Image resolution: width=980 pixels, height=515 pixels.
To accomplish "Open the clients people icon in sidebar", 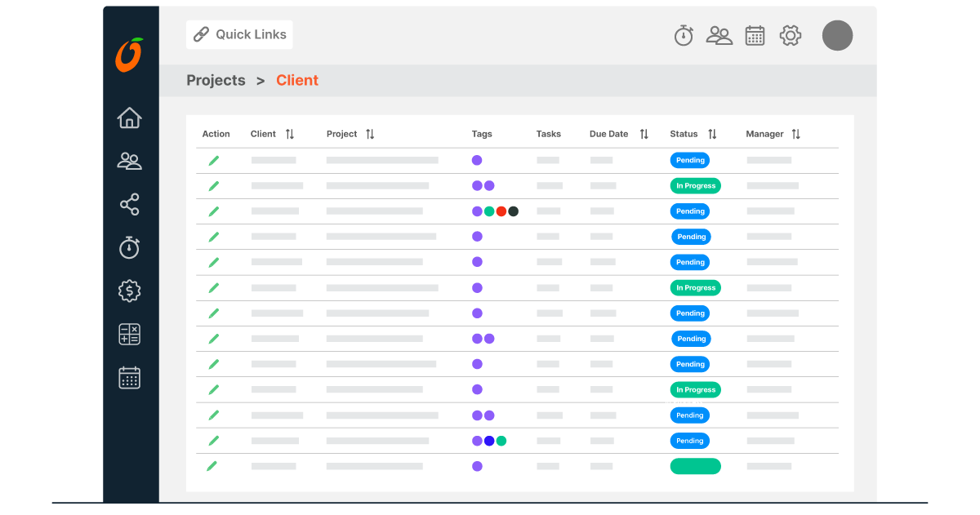I will point(129,161).
